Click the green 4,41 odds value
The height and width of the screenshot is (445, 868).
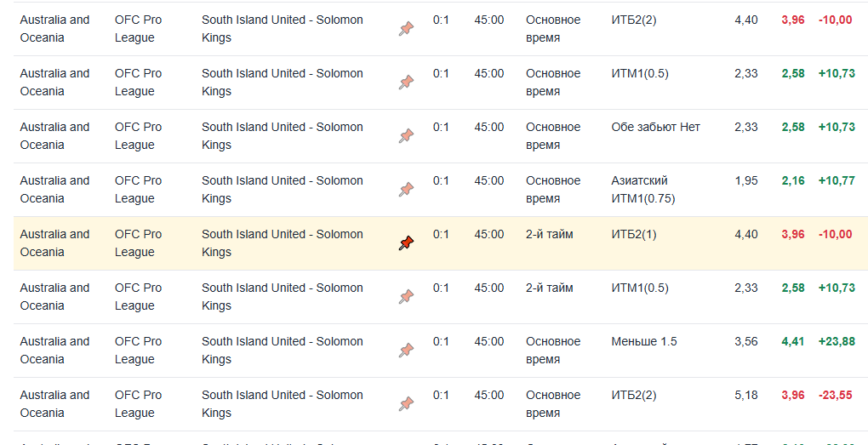(792, 341)
